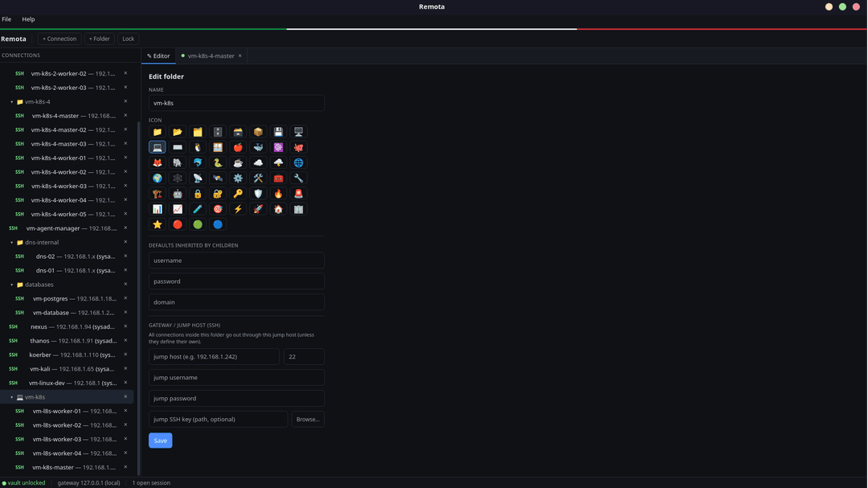
Task: Pick the coffee cup icon
Action: tap(238, 163)
